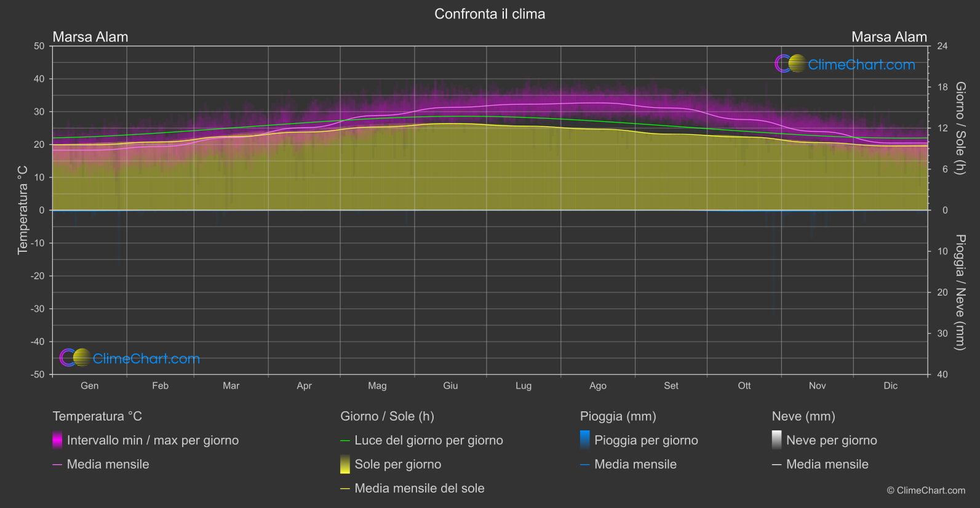Viewport: 980px width, 508px height.
Task: Toggle the snow Media mensile white line
Action: tap(821, 464)
